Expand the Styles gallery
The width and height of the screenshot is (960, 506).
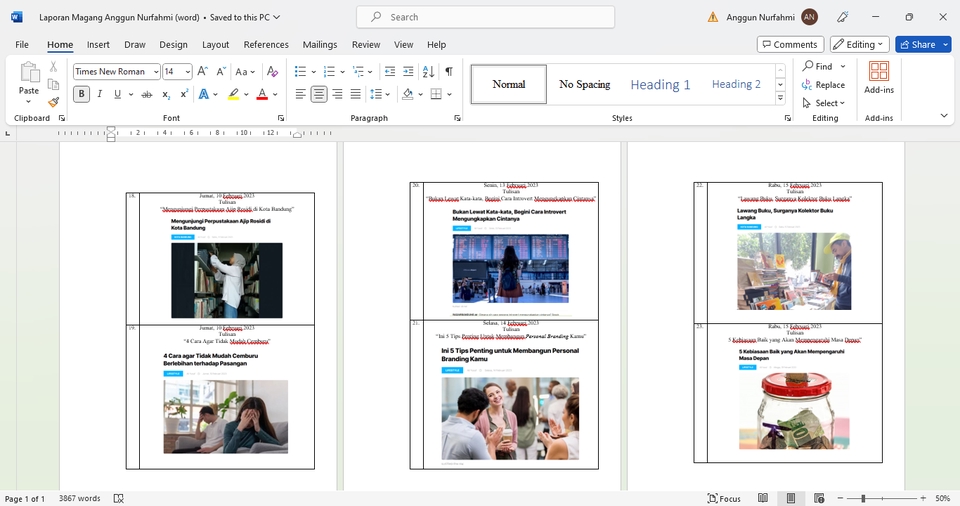[781, 98]
